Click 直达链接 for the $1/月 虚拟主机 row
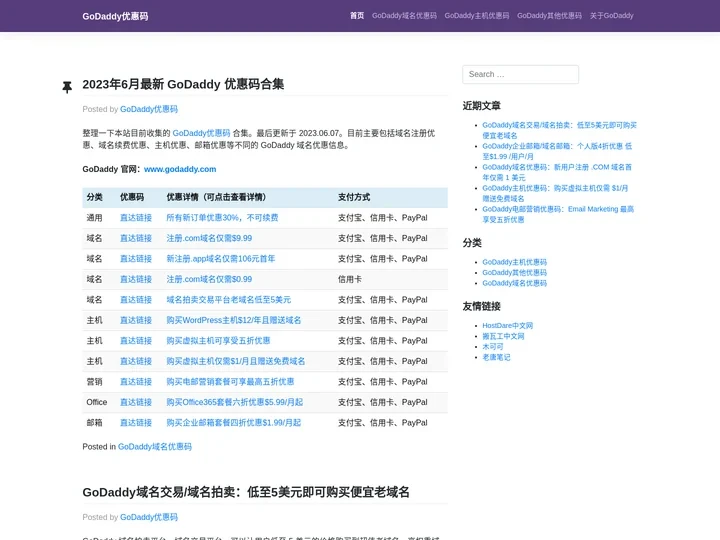 (x=136, y=361)
